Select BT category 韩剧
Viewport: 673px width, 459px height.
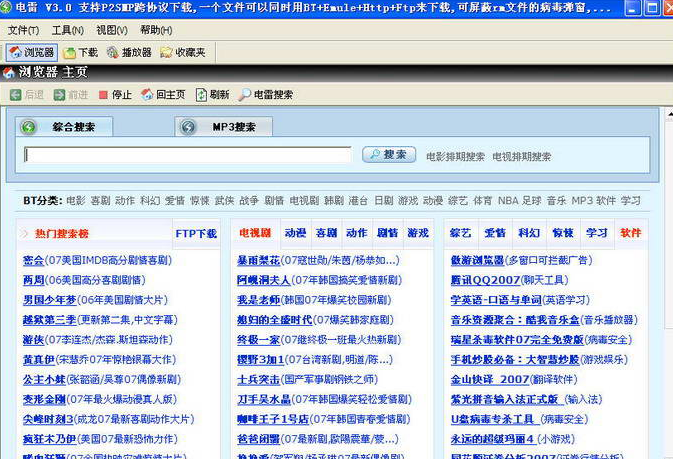pos(334,201)
